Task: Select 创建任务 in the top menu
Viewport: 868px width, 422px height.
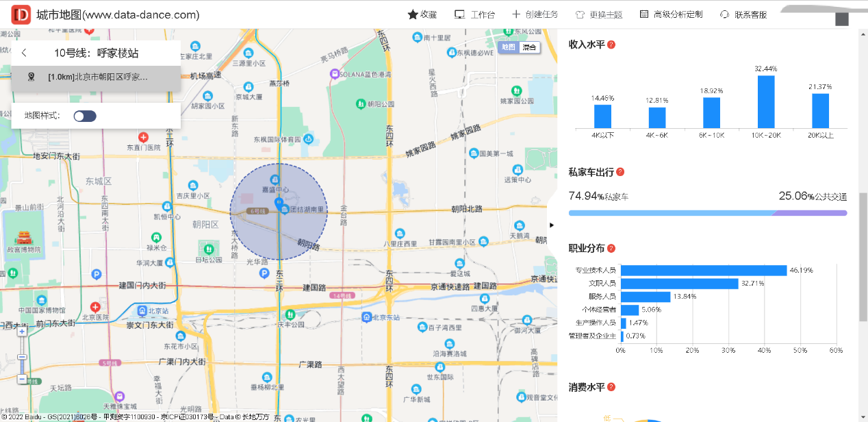Action: [x=541, y=14]
